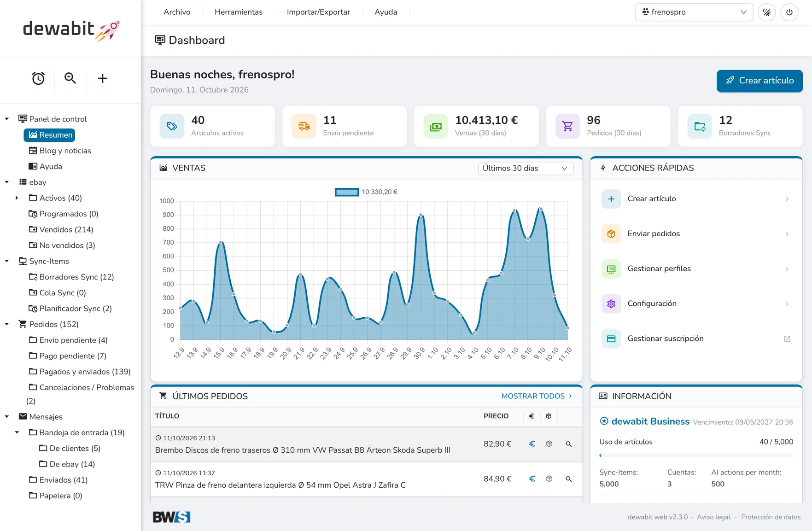Viewport: 812px width, 531px height.
Task: Open the Importar/Exportar menu
Action: (x=318, y=12)
